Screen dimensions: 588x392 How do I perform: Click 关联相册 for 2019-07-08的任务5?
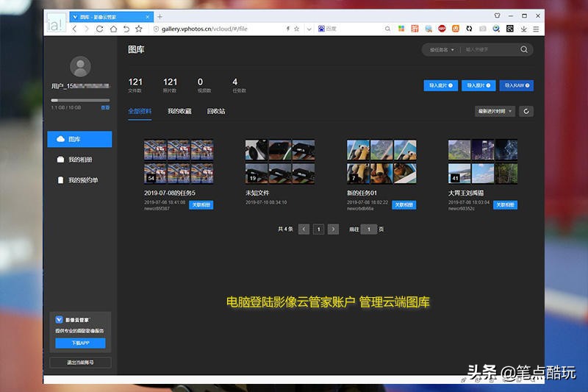coord(201,204)
